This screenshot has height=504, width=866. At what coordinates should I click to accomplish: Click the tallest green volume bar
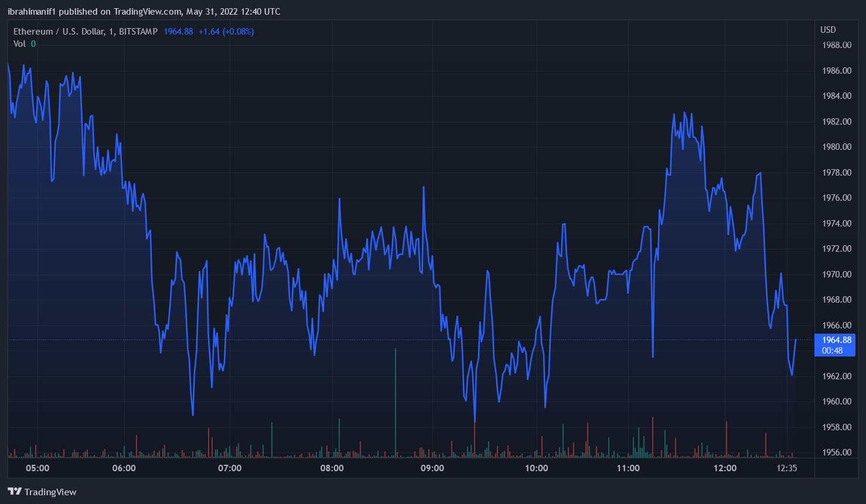[x=396, y=404]
